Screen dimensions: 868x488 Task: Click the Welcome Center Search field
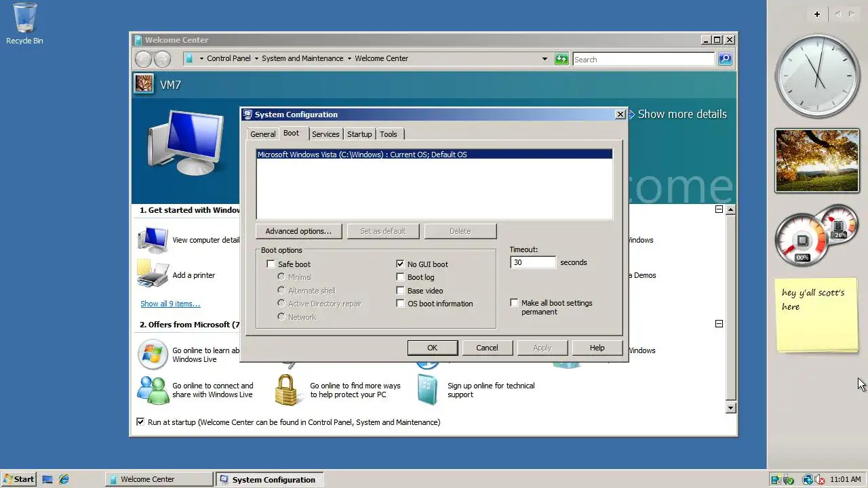click(x=644, y=59)
